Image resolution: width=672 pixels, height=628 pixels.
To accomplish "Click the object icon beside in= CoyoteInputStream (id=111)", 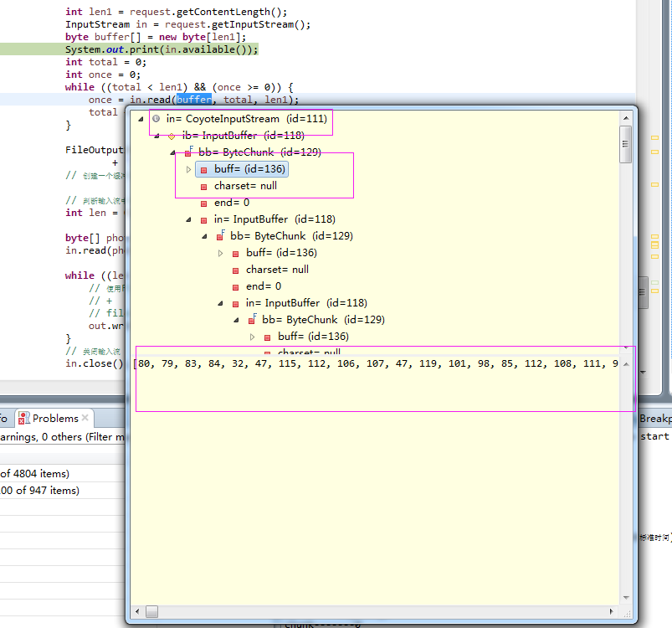I will point(155,119).
